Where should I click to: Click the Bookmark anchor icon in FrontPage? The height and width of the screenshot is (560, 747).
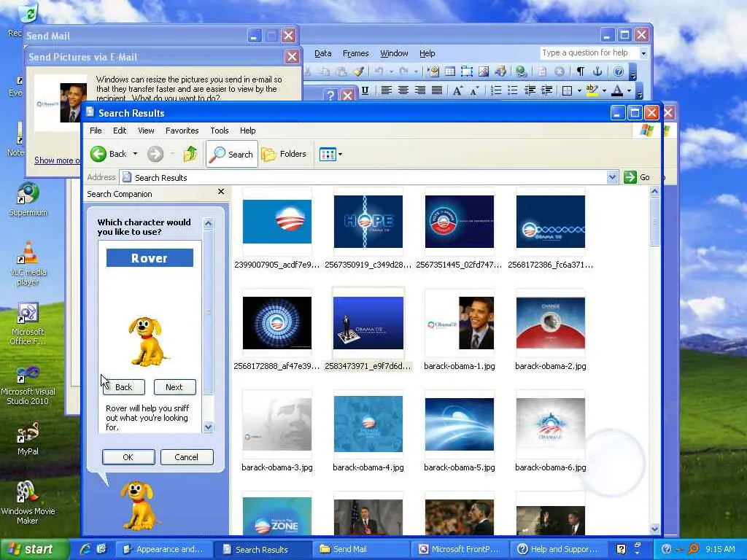[597, 71]
